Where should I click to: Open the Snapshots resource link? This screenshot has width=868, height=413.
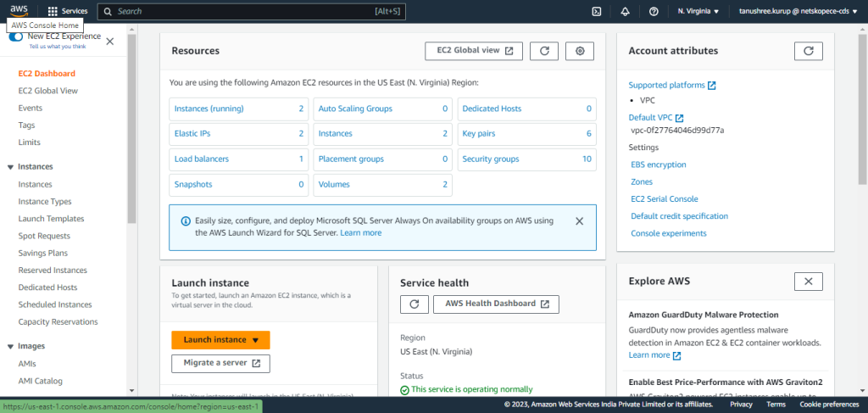pyautogui.click(x=193, y=184)
